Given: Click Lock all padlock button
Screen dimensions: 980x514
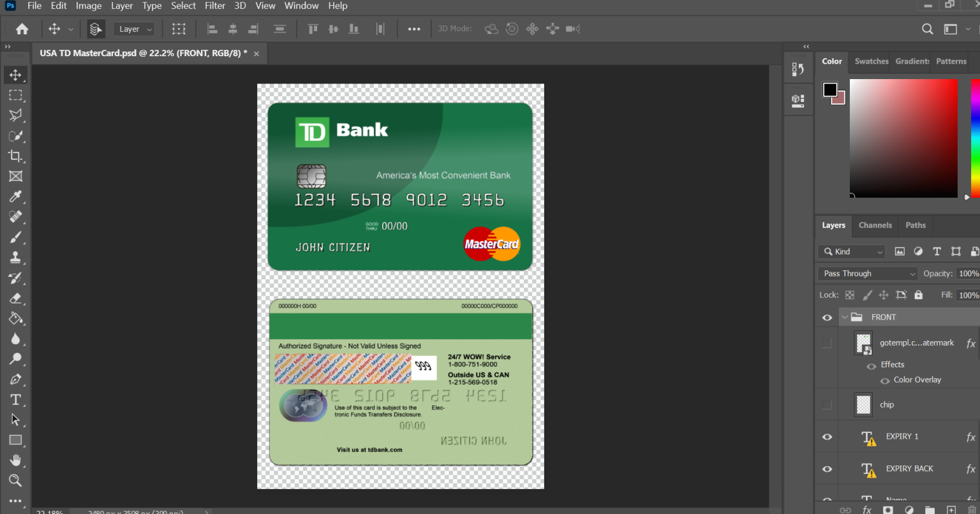Looking at the screenshot, I should [x=918, y=295].
